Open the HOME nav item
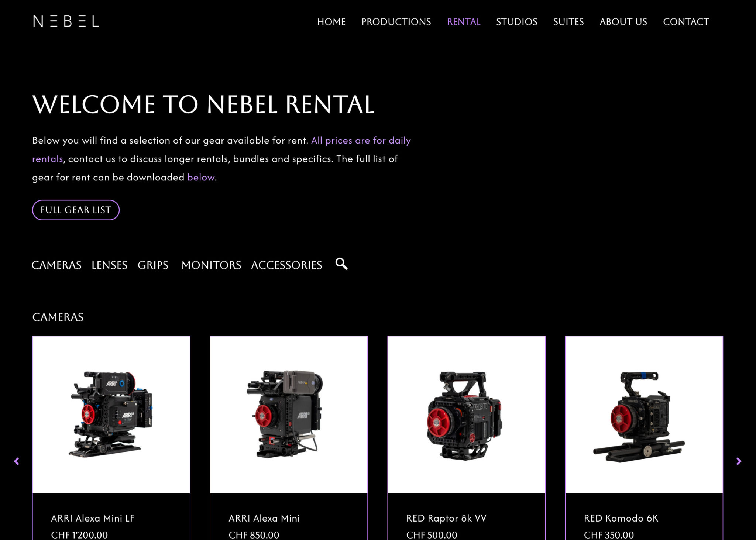Viewport: 756px width, 540px height. coord(331,22)
